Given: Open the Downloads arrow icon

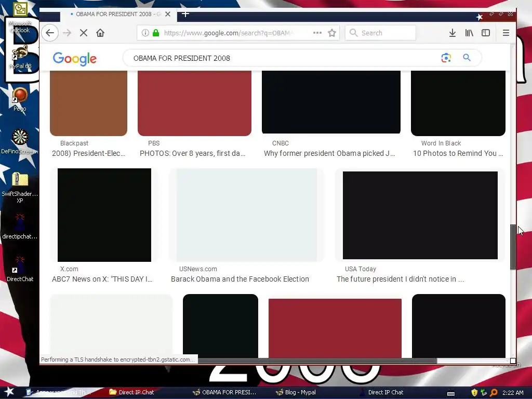Looking at the screenshot, I should [453, 33].
